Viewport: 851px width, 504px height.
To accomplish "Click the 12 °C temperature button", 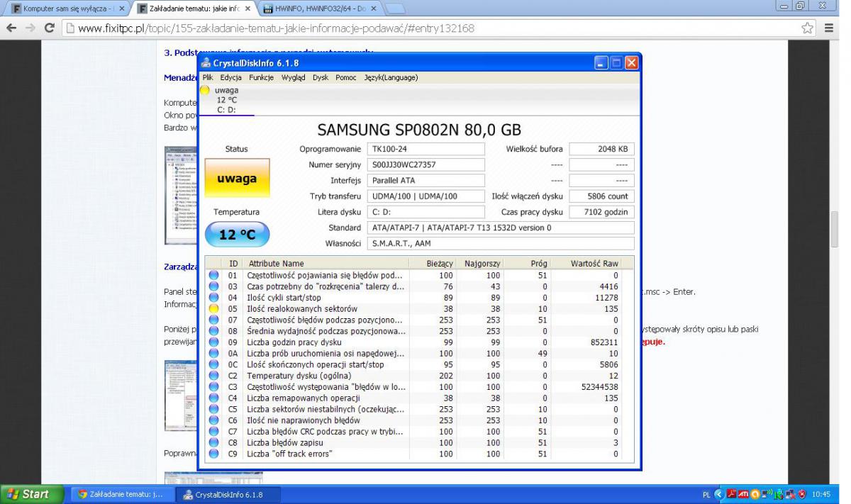I will coord(238,235).
